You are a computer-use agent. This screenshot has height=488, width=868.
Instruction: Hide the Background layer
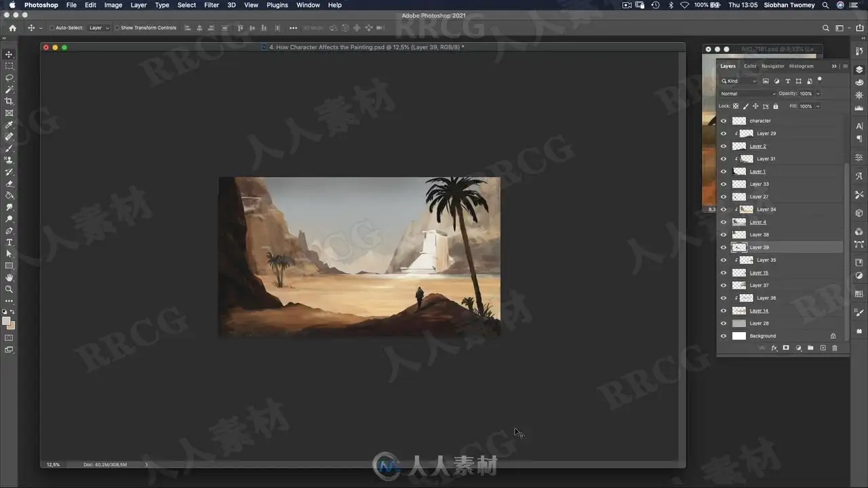[x=724, y=336]
